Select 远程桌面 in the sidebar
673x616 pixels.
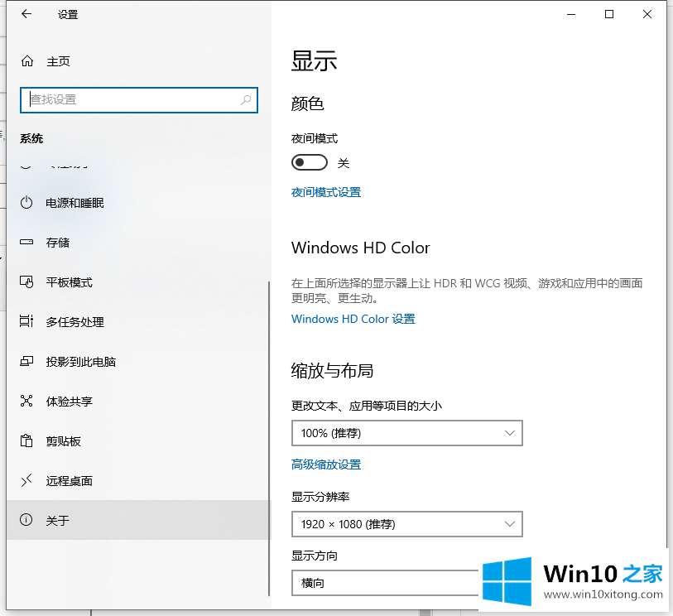[137, 481]
